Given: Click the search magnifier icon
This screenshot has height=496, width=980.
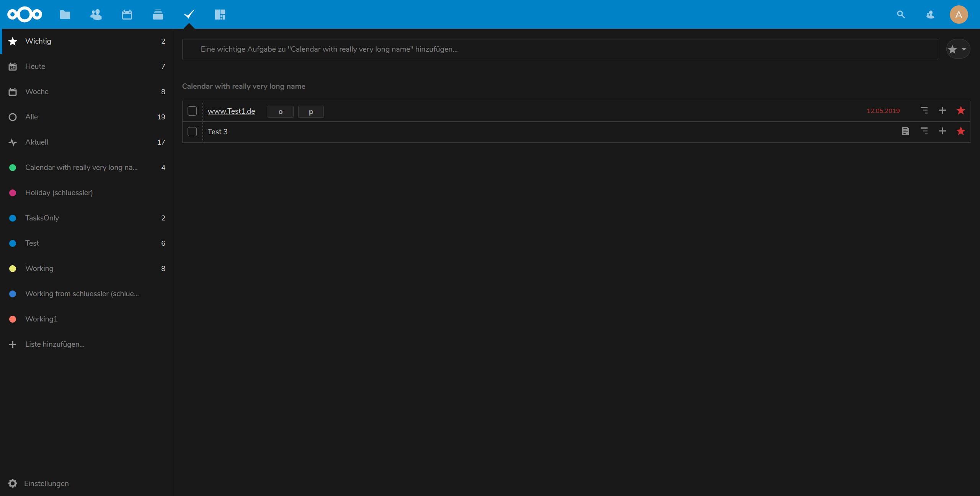Looking at the screenshot, I should click(x=901, y=15).
